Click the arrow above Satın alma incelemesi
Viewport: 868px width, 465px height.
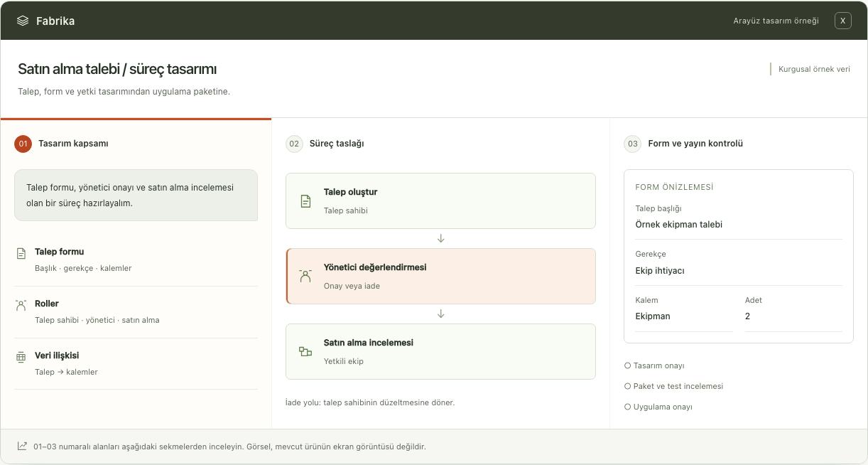[440, 314]
